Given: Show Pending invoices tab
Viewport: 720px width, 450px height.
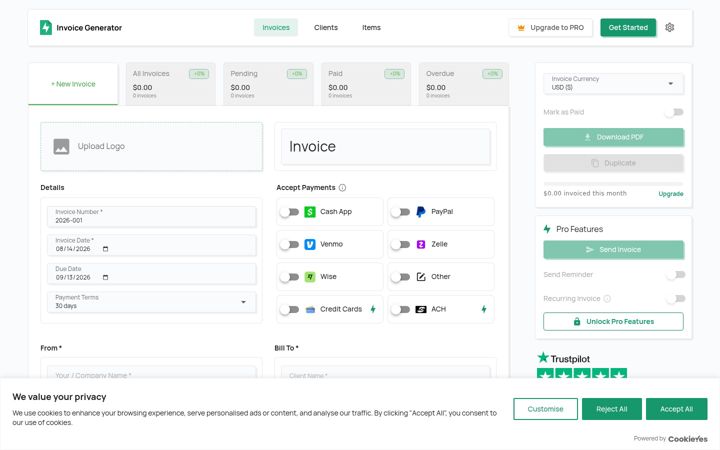Looking at the screenshot, I should click(268, 84).
